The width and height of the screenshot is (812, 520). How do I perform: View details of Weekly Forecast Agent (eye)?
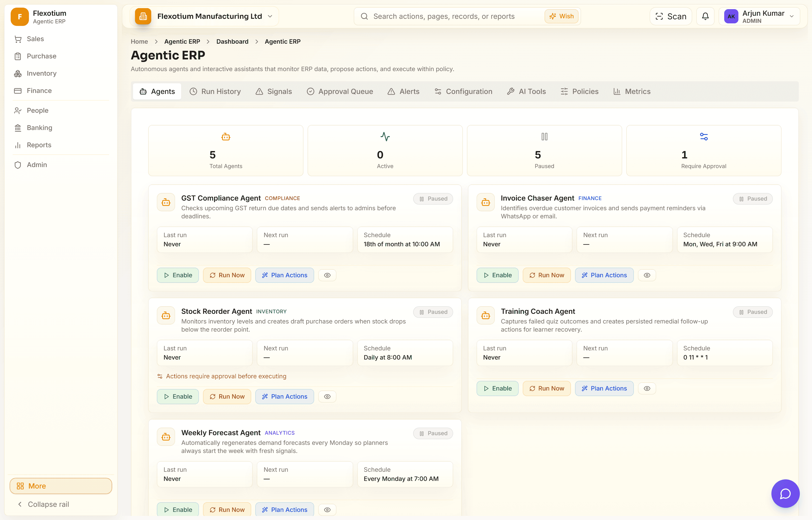[327, 510]
